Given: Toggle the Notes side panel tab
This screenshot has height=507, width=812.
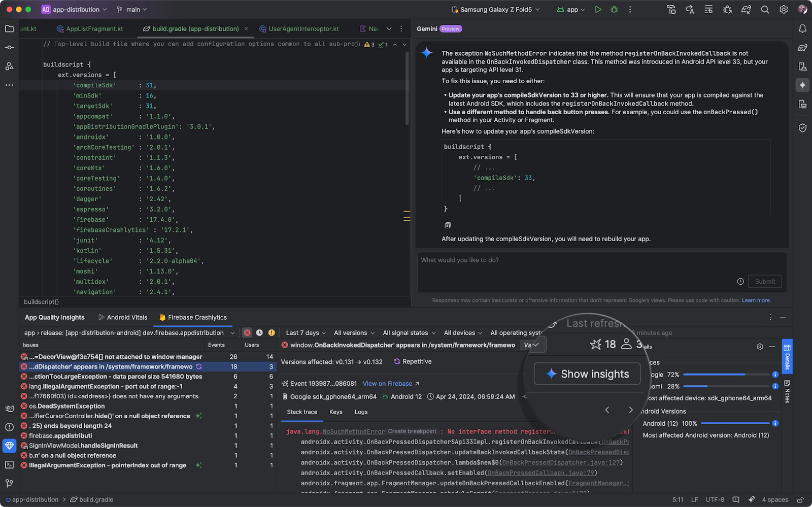Looking at the screenshot, I should 787,391.
